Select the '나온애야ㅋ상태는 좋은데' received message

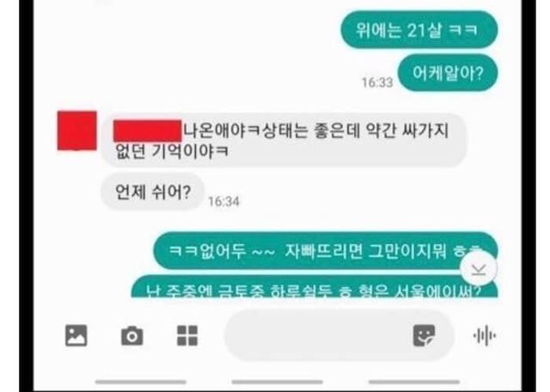284,140
